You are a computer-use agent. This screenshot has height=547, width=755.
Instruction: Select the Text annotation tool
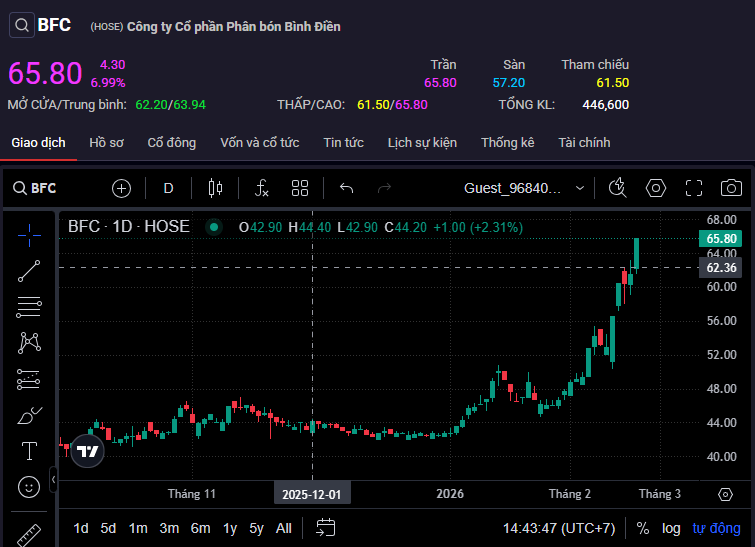click(x=29, y=451)
